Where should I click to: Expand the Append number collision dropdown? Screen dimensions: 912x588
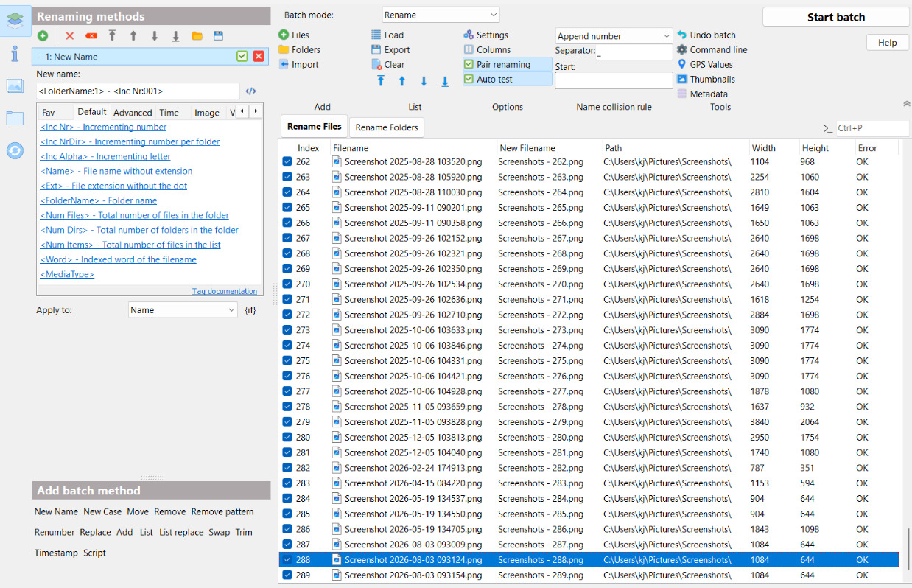(614, 35)
